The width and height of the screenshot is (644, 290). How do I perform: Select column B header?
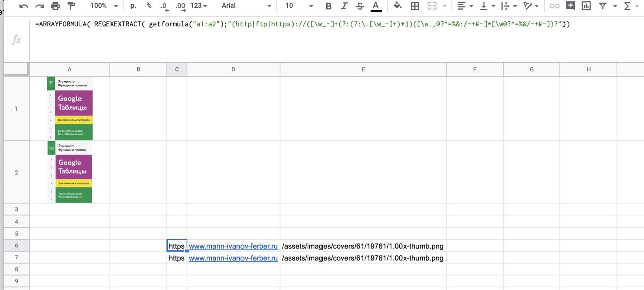[138, 69]
